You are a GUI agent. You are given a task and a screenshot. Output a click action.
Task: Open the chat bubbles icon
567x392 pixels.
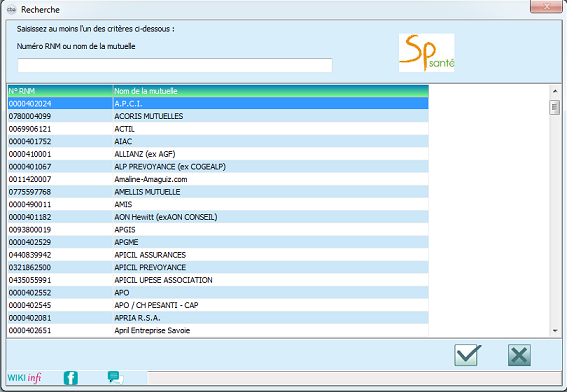115,378
